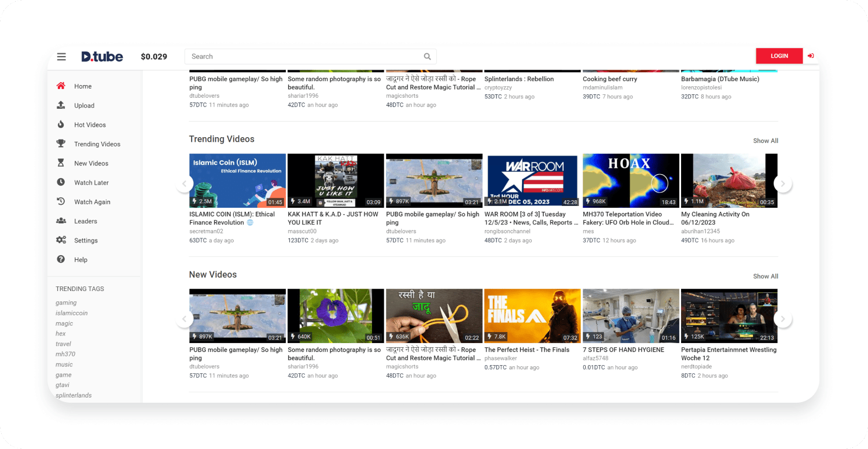This screenshot has width=868, height=449.
Task: Open the purple flower photography thumbnail
Action: (x=336, y=316)
